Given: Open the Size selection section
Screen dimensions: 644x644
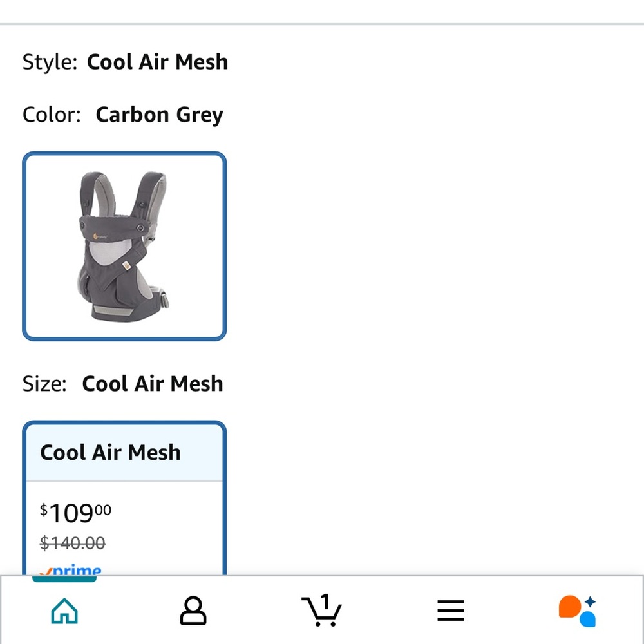Looking at the screenshot, I should pyautogui.click(x=122, y=383).
